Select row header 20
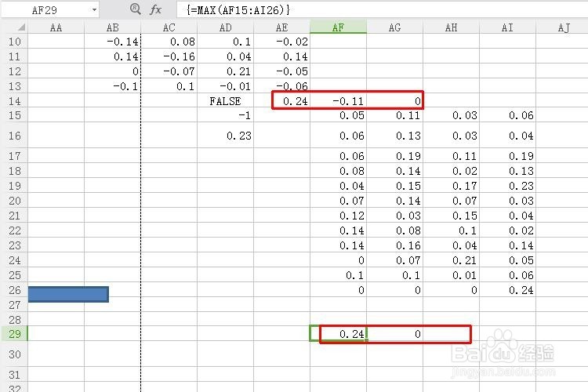Screen dimensions: 588x392 14,201
